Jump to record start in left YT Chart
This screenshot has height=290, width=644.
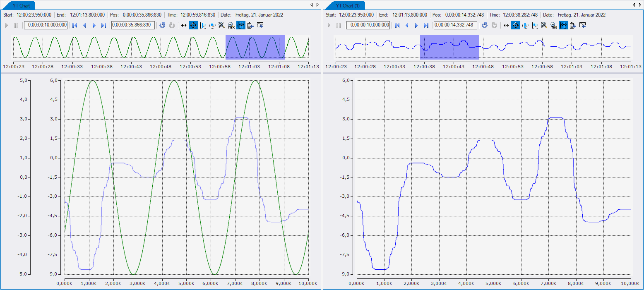(x=75, y=25)
